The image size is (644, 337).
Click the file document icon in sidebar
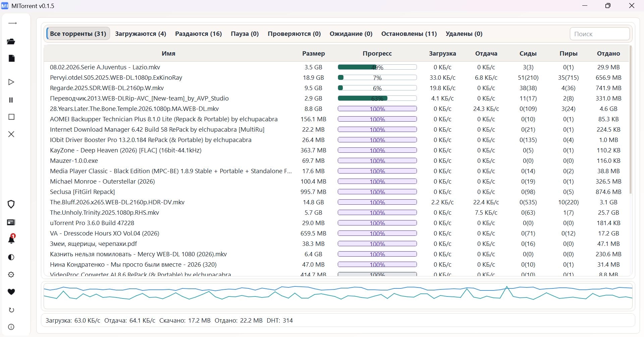click(x=11, y=58)
